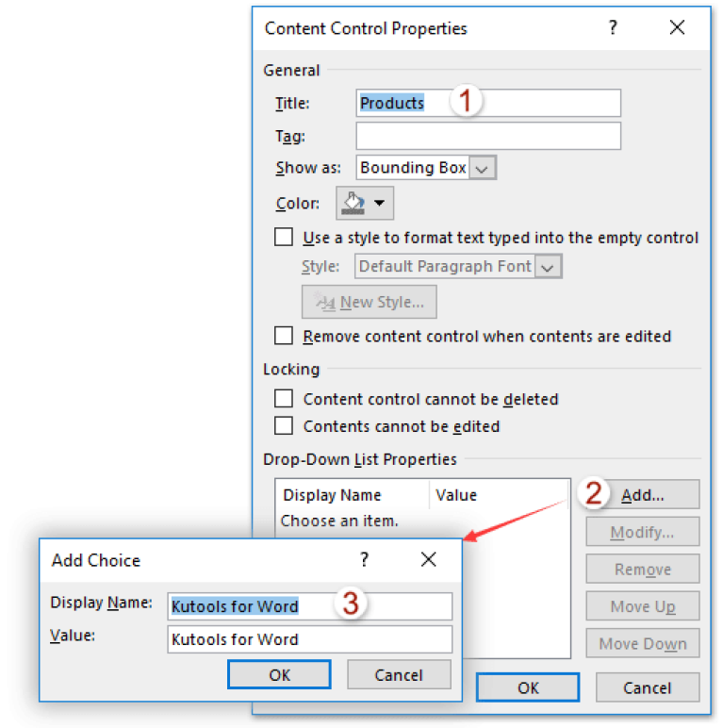
Task: Click the Color paint bucket picker
Action: click(x=364, y=203)
